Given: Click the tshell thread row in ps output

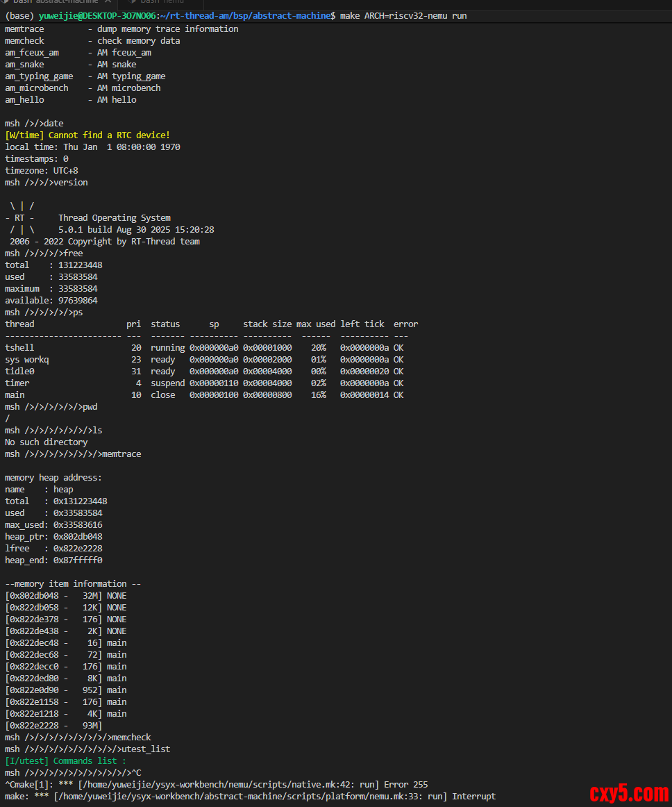Looking at the screenshot, I should pyautogui.click(x=204, y=347).
